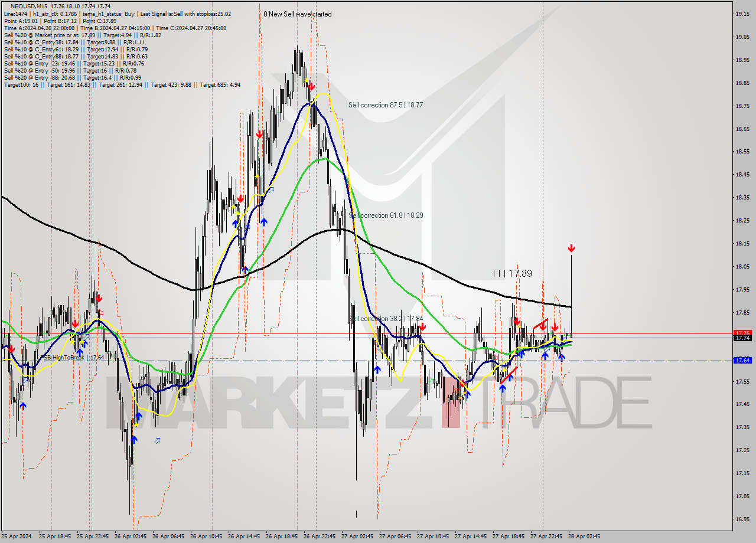The height and width of the screenshot is (543, 756).
Task: Select '26 Apr 10:45' on the time axis
Action: 207,537
